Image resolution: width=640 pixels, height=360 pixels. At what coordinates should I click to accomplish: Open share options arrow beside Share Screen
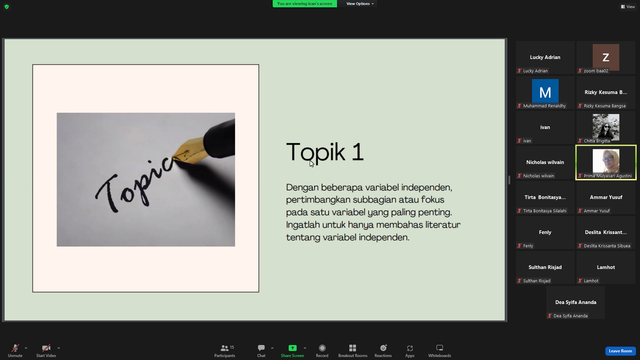pos(305,348)
